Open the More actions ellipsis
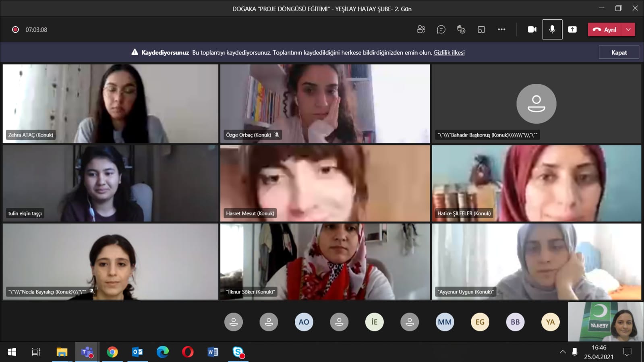Screen dimensions: 644x362 click(501, 29)
